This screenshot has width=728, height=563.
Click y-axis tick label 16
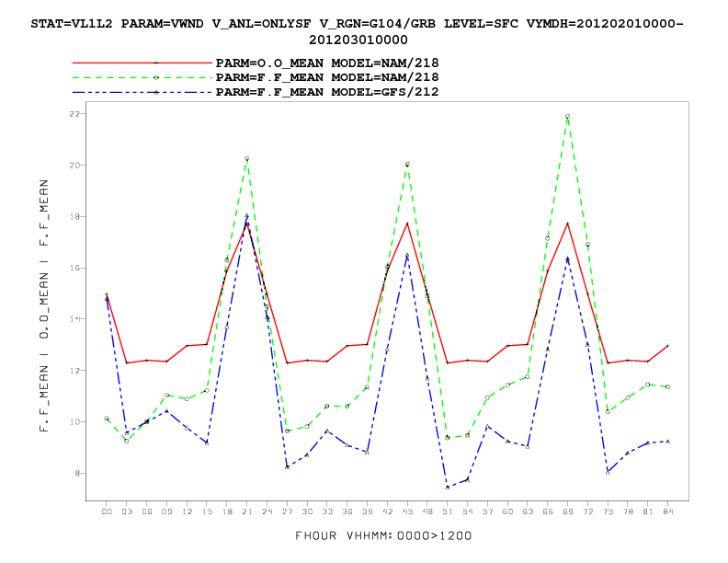click(74, 268)
